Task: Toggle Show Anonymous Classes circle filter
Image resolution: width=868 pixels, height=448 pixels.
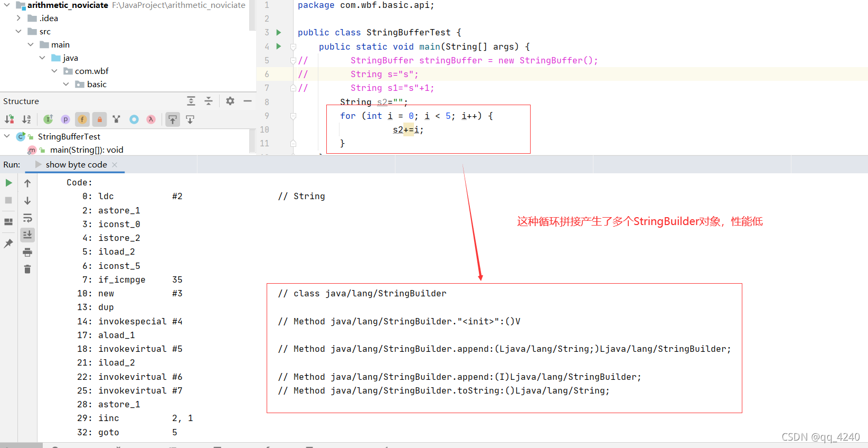Action: click(134, 119)
